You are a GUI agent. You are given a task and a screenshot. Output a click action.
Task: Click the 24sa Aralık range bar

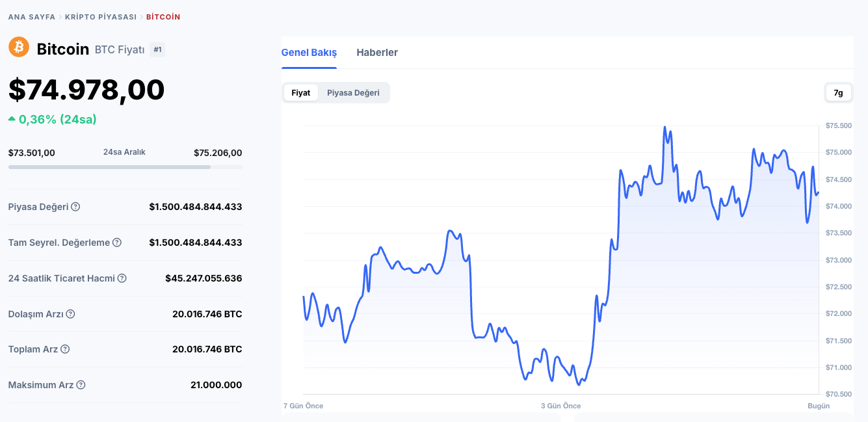tap(125, 167)
